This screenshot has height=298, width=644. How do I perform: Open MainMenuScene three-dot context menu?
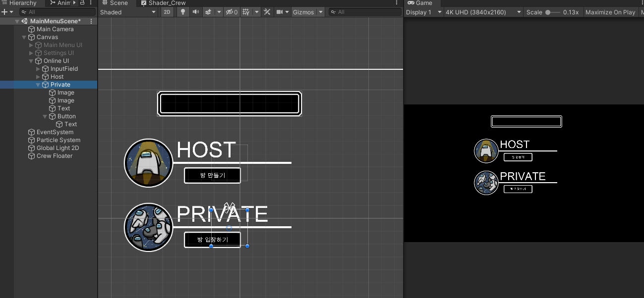click(x=91, y=21)
